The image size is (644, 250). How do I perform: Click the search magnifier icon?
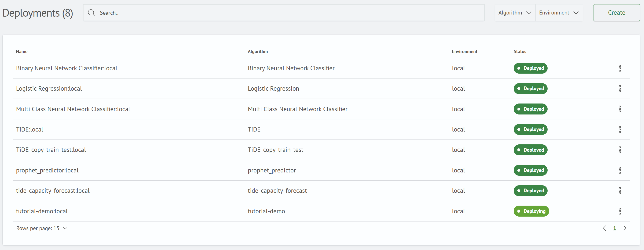91,13
